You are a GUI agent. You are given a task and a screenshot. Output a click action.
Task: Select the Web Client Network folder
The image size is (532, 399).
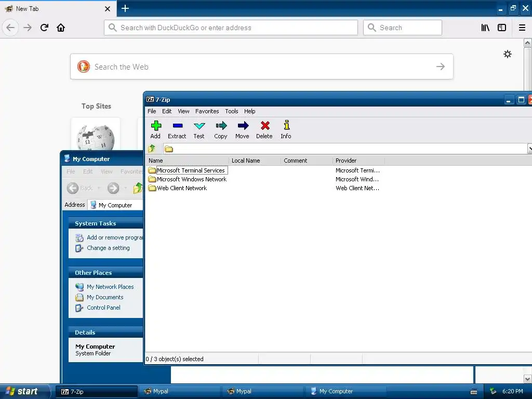click(x=178, y=188)
